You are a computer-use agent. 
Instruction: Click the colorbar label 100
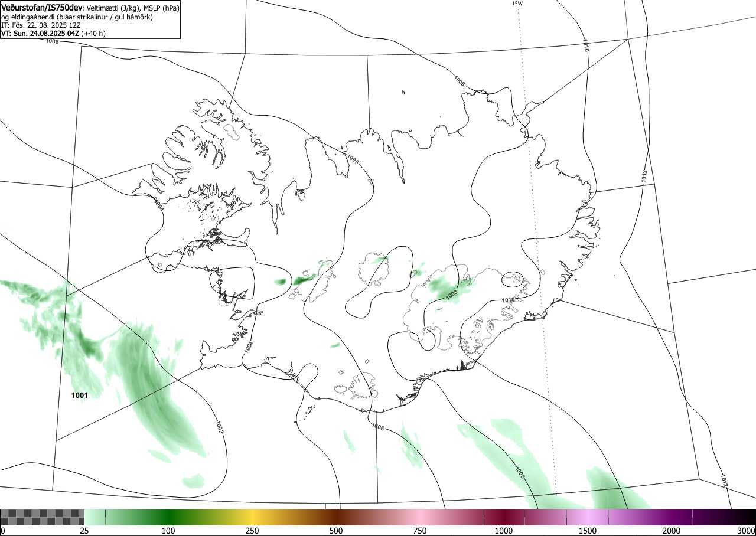168,531
